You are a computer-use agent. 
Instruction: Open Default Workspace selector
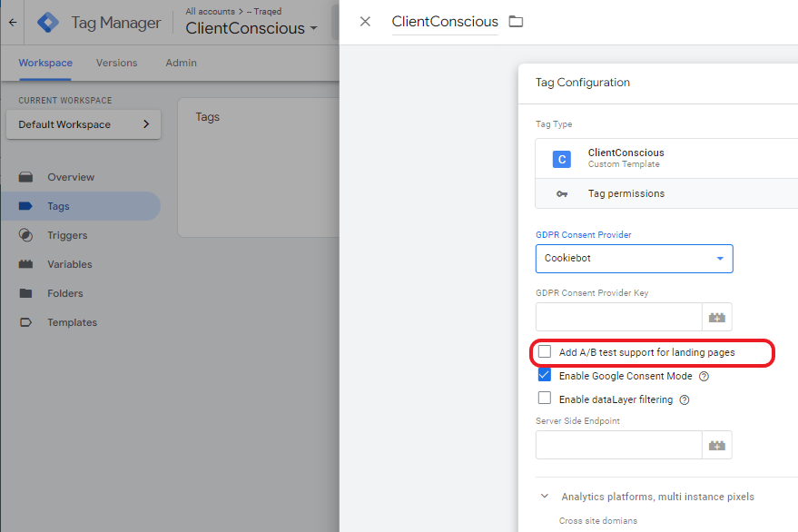tap(84, 124)
